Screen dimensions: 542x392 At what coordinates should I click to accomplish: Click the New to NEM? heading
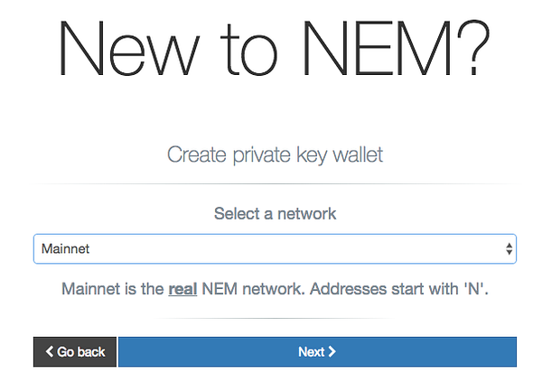(x=275, y=49)
